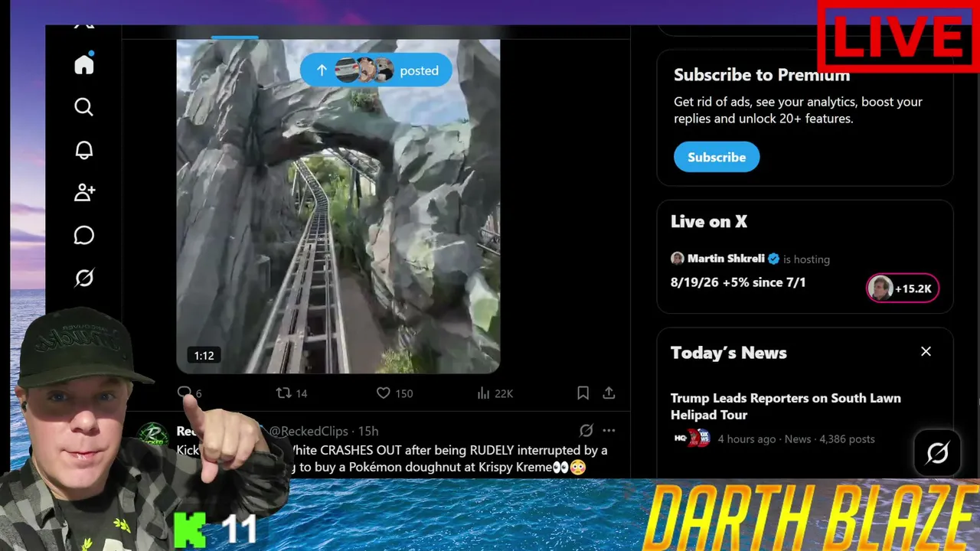Click the like count 150
Screen dimensions: 980x551
[404, 393]
